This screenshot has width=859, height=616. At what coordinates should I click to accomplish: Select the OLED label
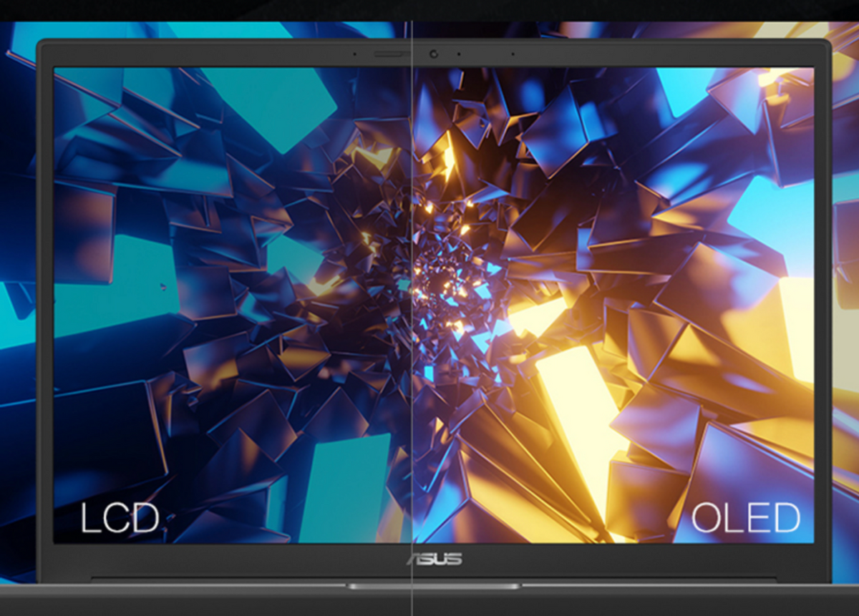[x=745, y=517]
